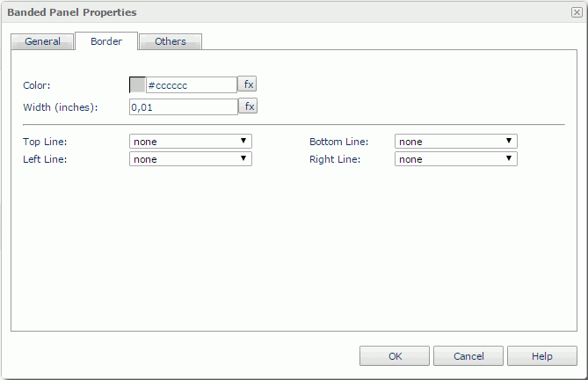Confirm with the OK button

click(395, 356)
